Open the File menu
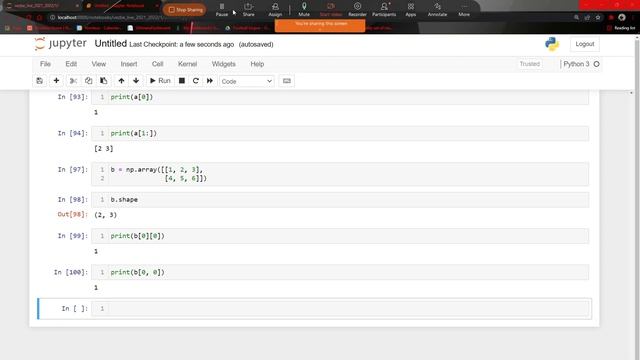Viewport: 640px width, 360px height. point(45,64)
